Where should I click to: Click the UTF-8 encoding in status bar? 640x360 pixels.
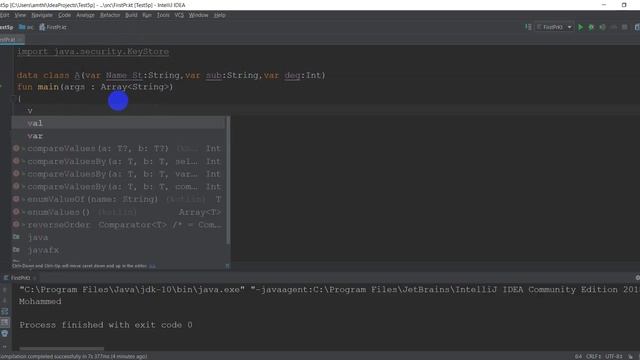[x=614, y=356]
